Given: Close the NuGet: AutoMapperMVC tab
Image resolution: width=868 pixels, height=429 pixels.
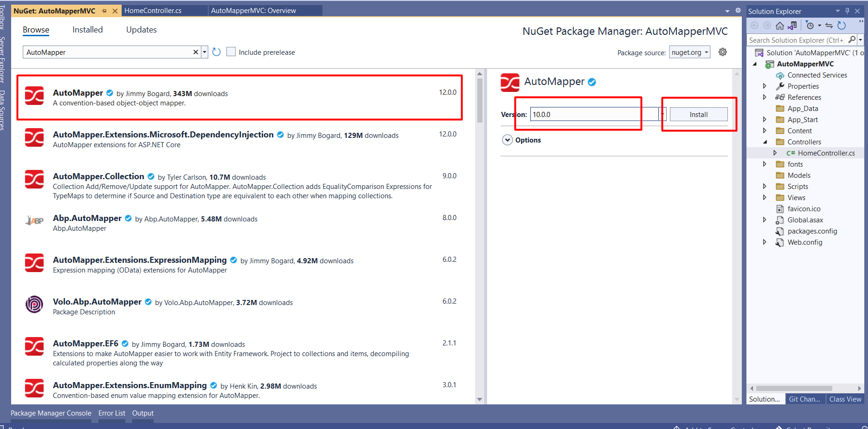Looking at the screenshot, I should click(x=115, y=11).
